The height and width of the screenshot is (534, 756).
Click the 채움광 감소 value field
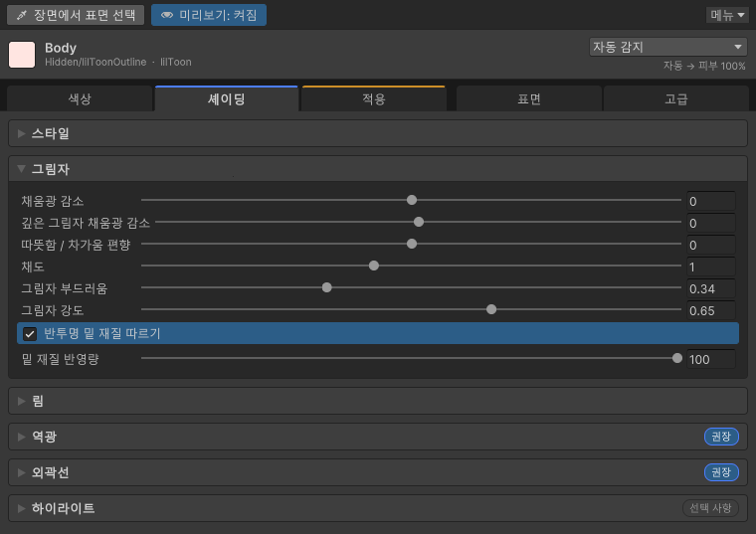(710, 201)
